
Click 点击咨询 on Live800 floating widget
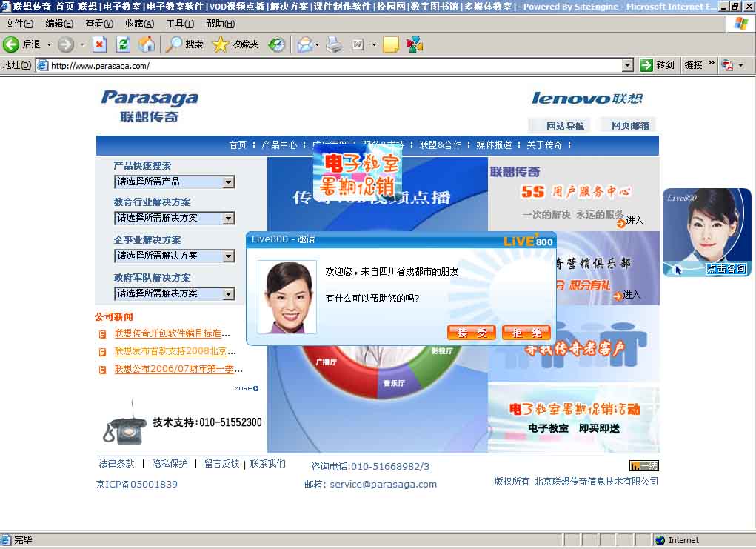(x=726, y=269)
